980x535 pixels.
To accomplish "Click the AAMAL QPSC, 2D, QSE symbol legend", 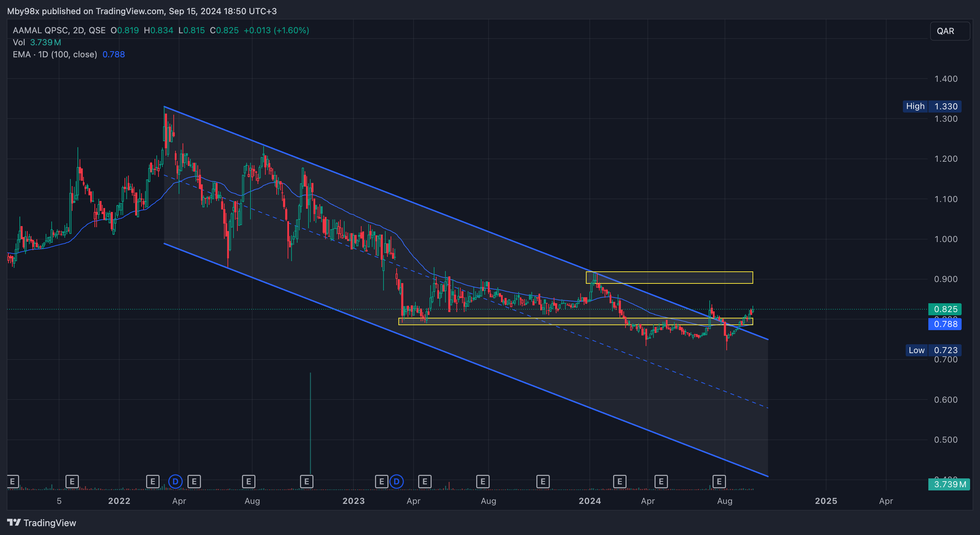I will click(x=59, y=30).
